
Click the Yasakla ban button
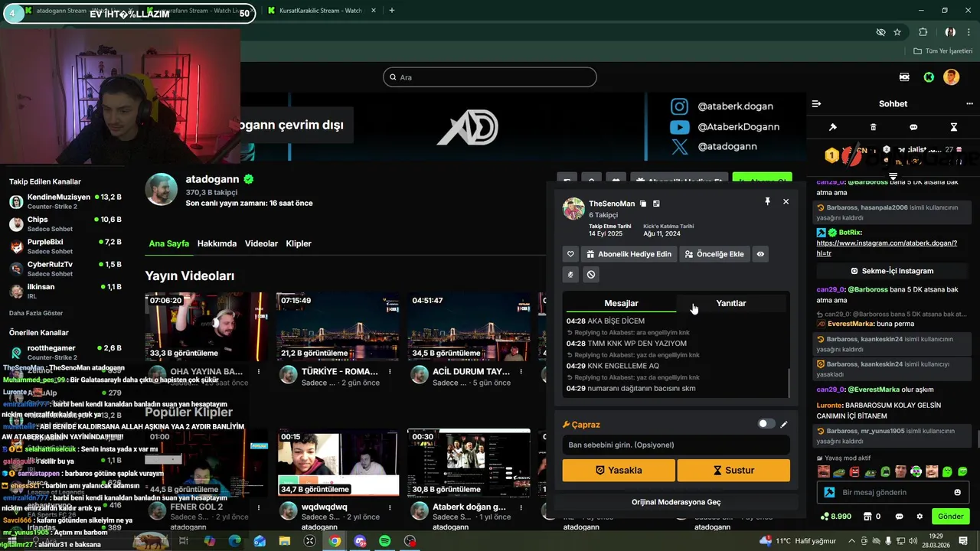(619, 470)
